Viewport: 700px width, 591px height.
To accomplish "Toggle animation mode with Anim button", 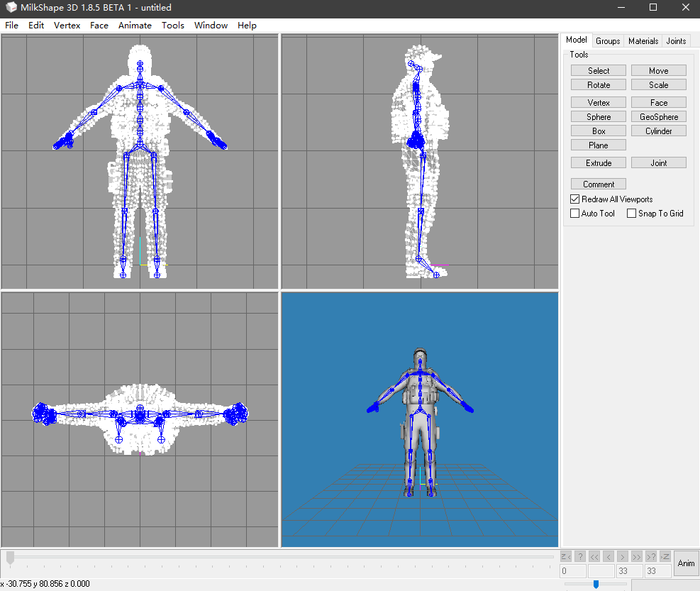I will (686, 563).
